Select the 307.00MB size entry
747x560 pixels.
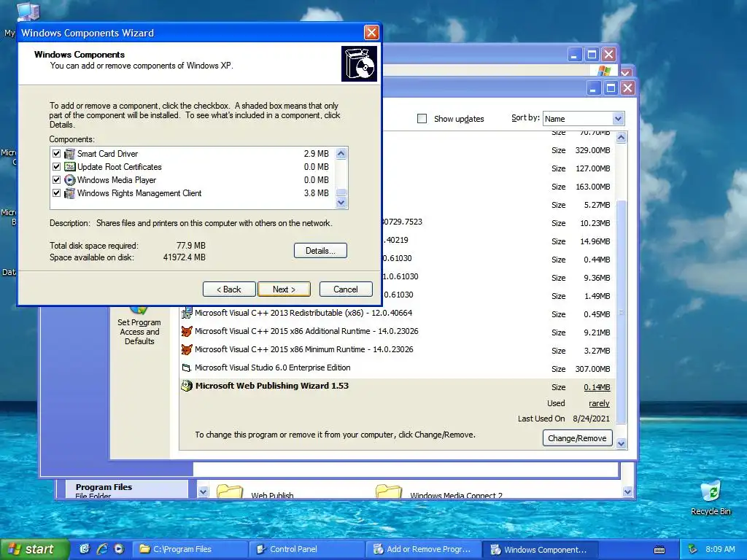[592, 369]
